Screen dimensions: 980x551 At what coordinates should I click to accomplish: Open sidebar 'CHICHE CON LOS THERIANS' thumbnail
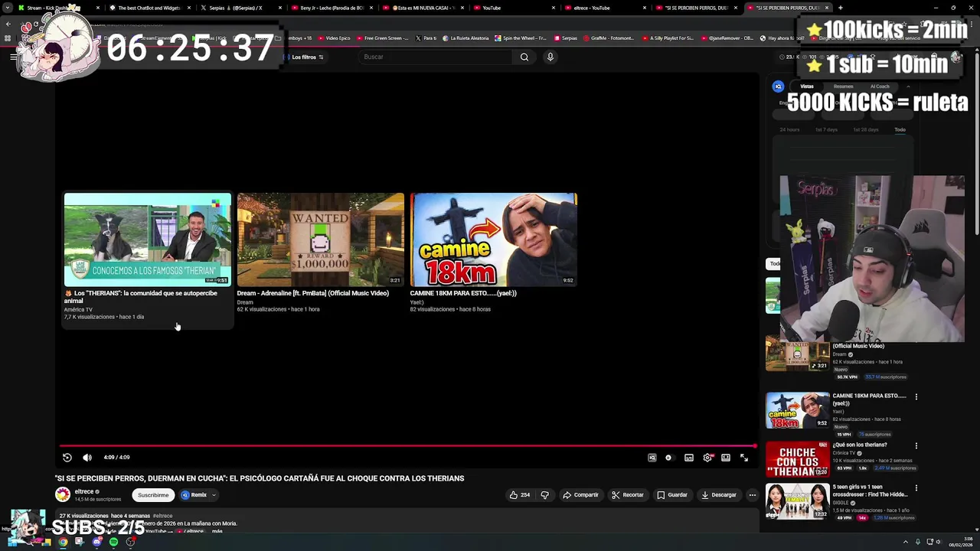point(797,459)
